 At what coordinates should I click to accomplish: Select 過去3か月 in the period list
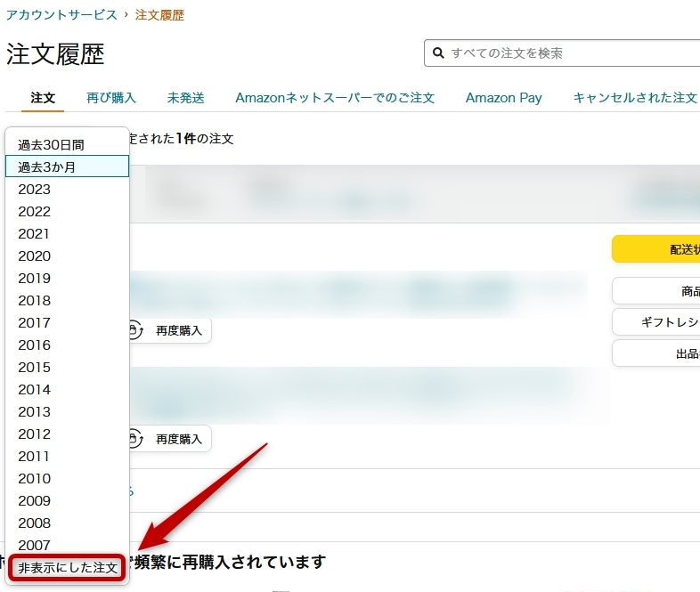[46, 166]
